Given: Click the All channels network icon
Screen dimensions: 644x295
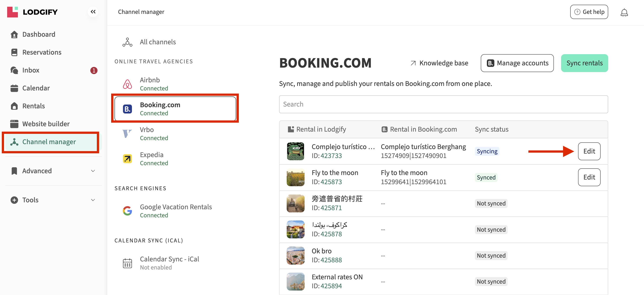Looking at the screenshot, I should [x=127, y=42].
